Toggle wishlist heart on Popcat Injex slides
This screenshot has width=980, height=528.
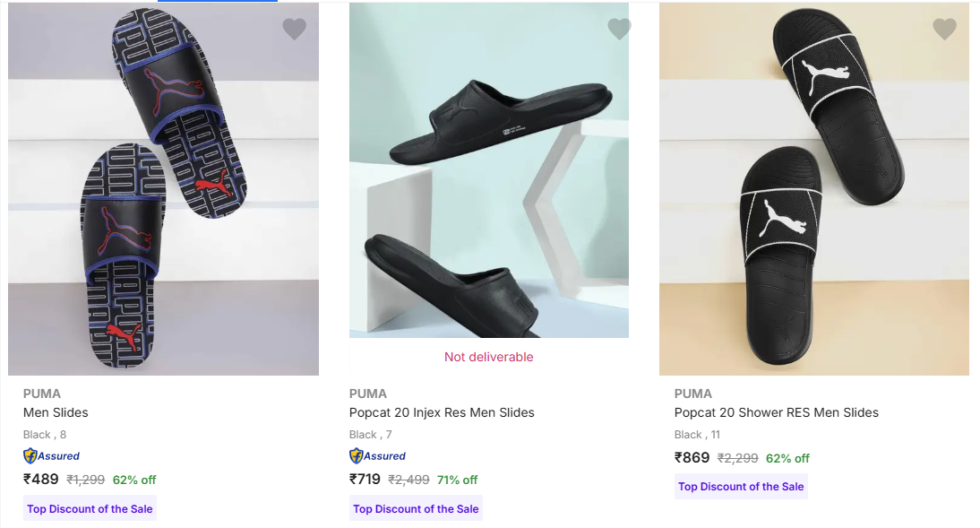619,30
